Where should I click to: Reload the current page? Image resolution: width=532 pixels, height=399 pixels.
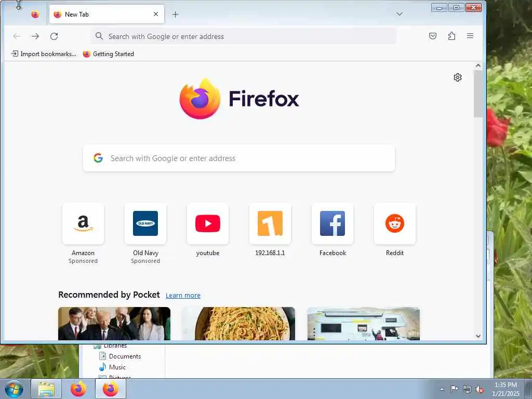tap(54, 36)
